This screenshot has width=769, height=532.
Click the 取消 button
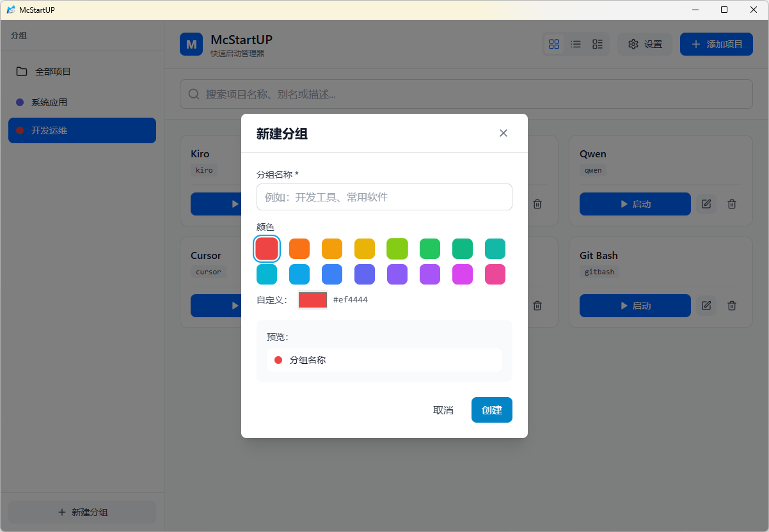click(x=443, y=410)
